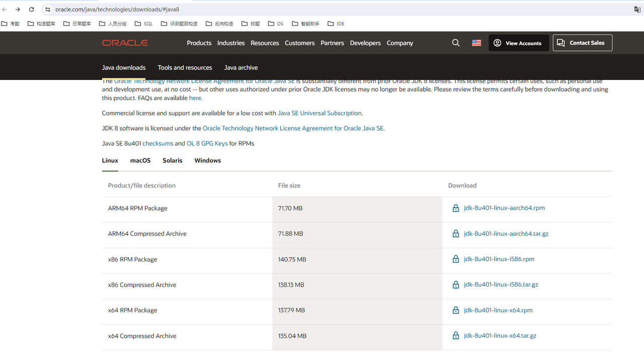Open the 评测题目构造 bookmark folder
Image resolution: width=644 pixels, height=354 pixels.
coord(179,24)
